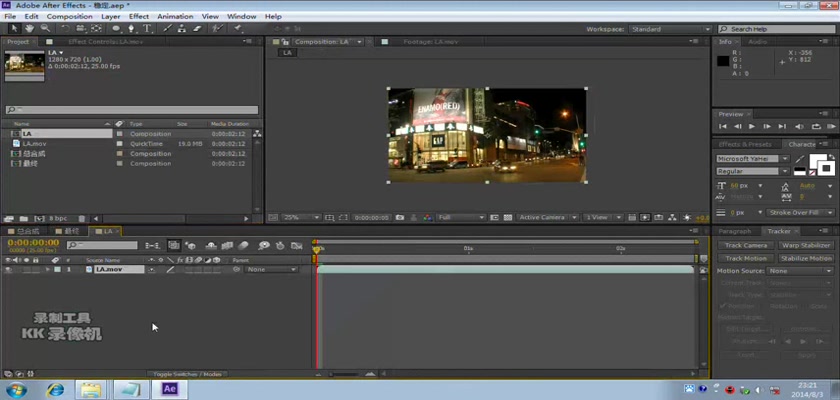The image size is (840, 400).
Task: Select the Unified Camera tool
Action: tap(81, 28)
